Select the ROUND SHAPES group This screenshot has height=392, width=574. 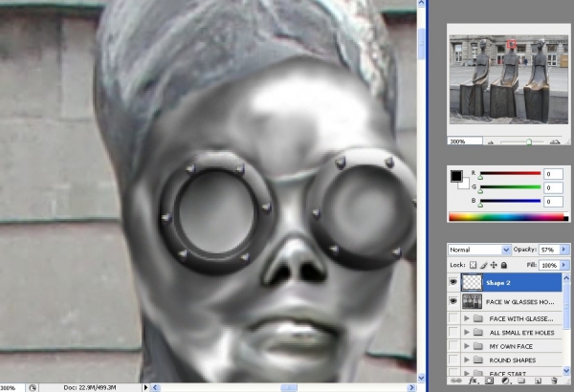point(504,360)
